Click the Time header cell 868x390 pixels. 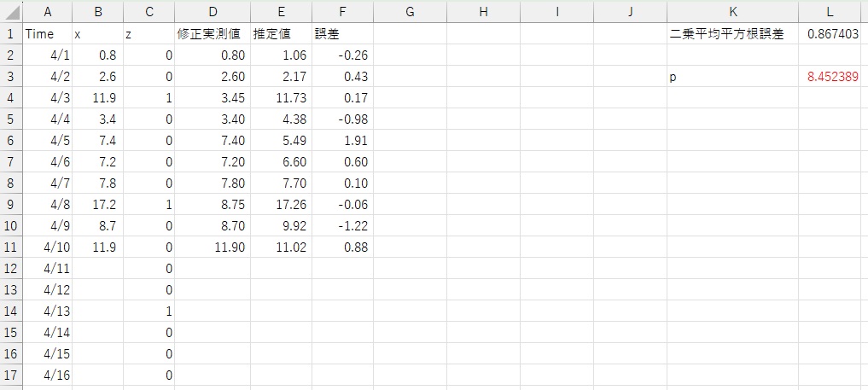(47, 34)
